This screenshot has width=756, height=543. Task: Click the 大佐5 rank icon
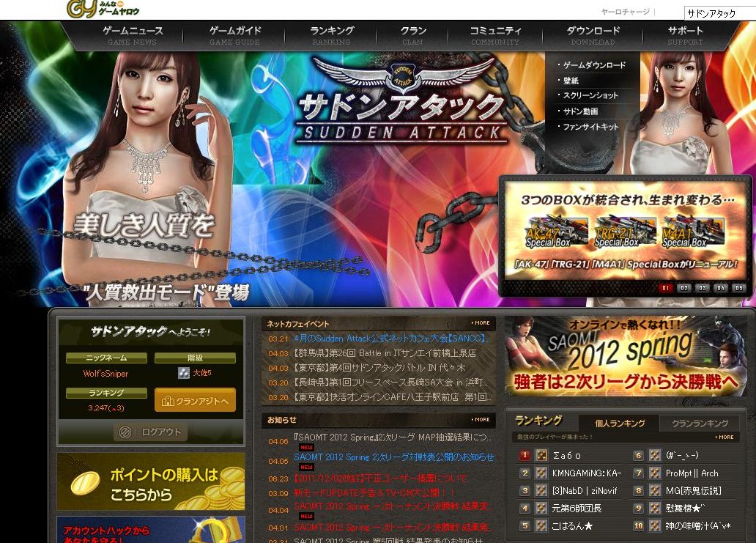coord(184,373)
